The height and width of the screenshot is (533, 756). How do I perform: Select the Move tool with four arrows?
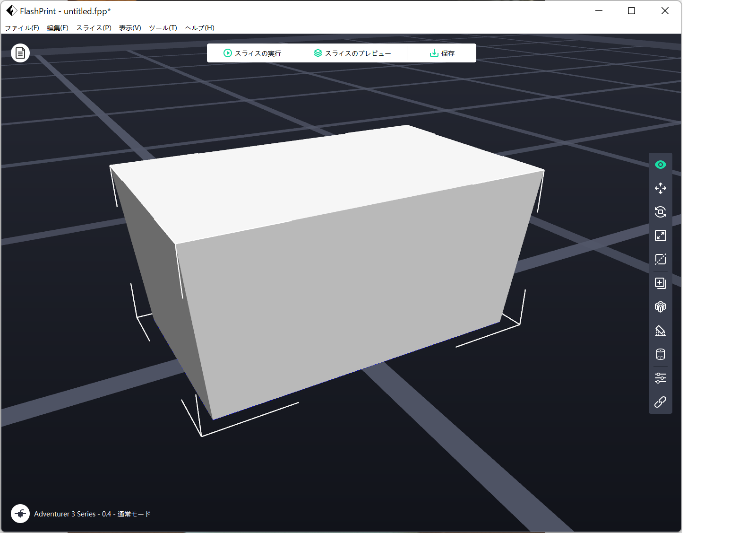point(660,188)
